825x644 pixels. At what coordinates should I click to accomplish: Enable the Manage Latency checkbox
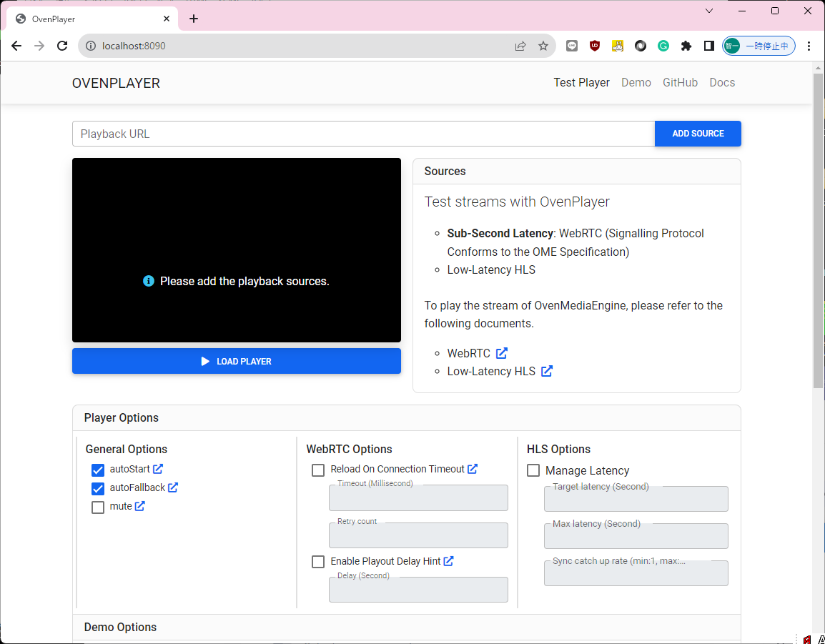click(x=533, y=470)
